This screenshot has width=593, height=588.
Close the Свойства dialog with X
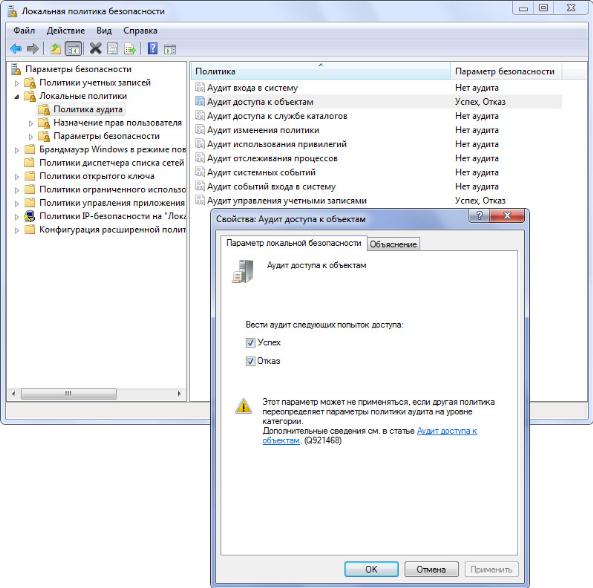tap(507, 216)
